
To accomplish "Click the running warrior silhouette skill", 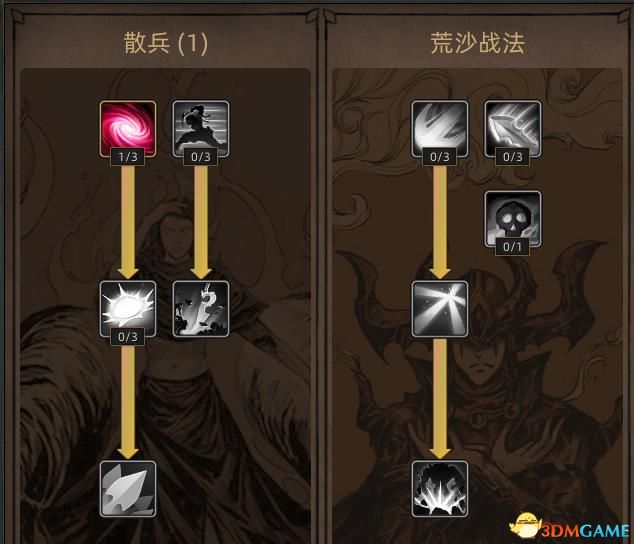I will coord(201,129).
